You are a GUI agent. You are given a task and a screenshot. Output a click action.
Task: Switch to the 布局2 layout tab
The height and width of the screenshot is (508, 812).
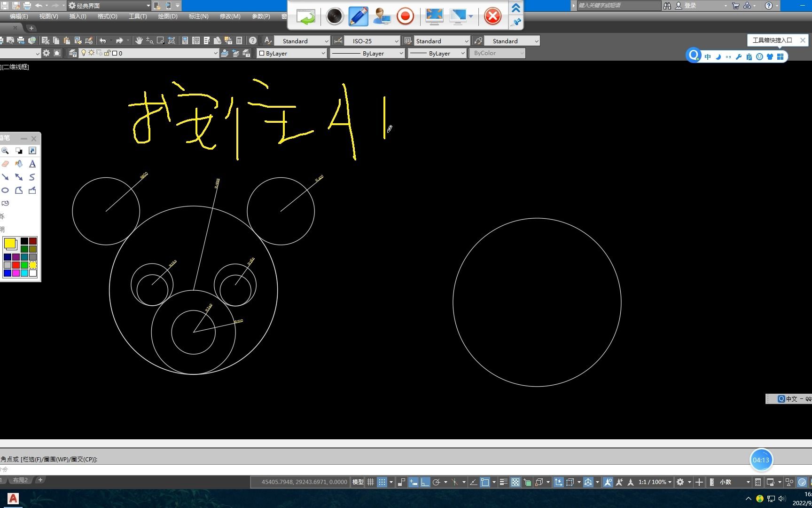point(20,480)
